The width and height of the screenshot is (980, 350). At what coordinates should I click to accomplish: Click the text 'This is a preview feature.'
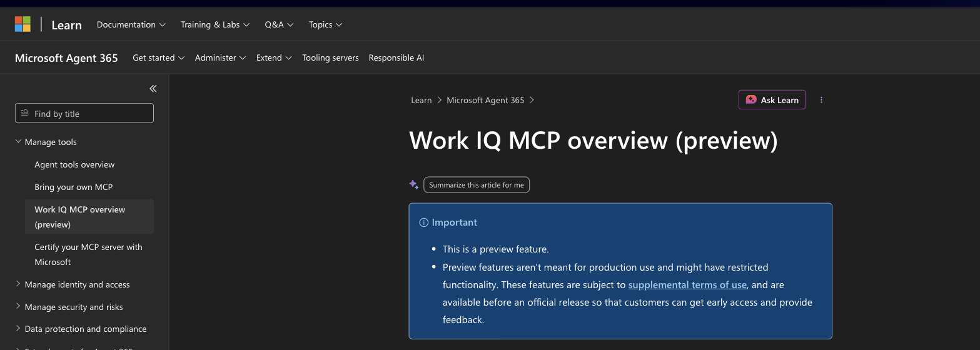coord(495,249)
